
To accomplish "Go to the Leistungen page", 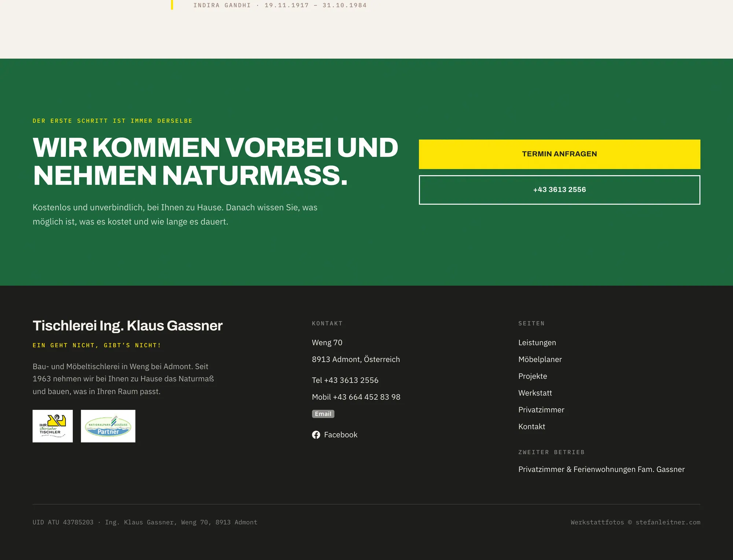I will tap(537, 343).
